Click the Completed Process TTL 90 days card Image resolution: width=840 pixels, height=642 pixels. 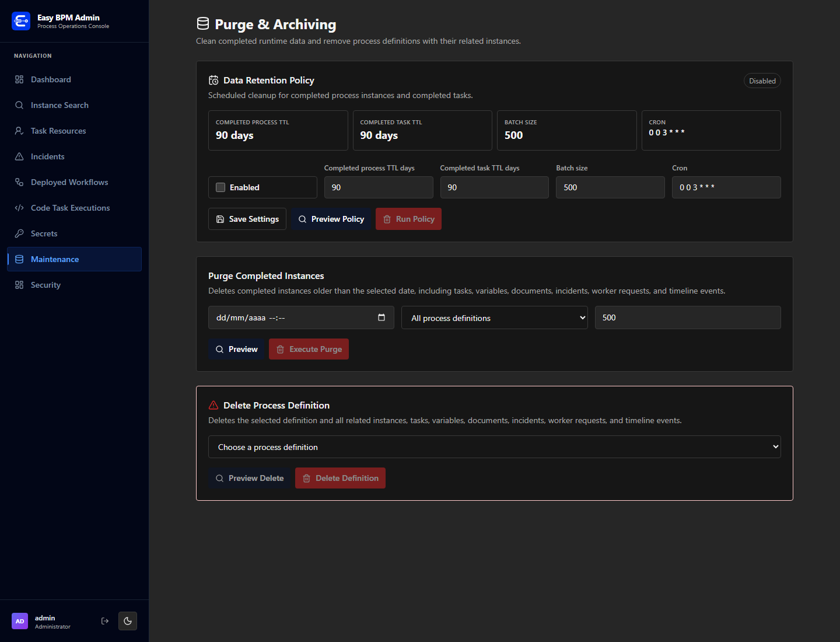coord(278,130)
